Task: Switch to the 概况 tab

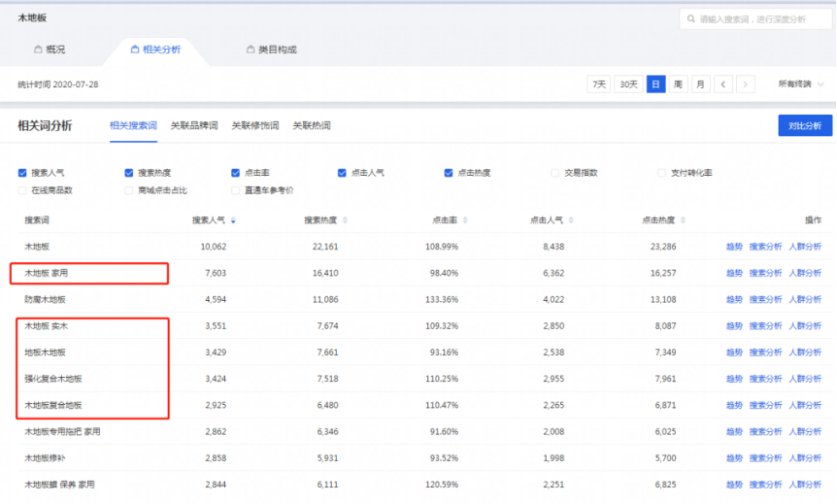Action: 50,50
